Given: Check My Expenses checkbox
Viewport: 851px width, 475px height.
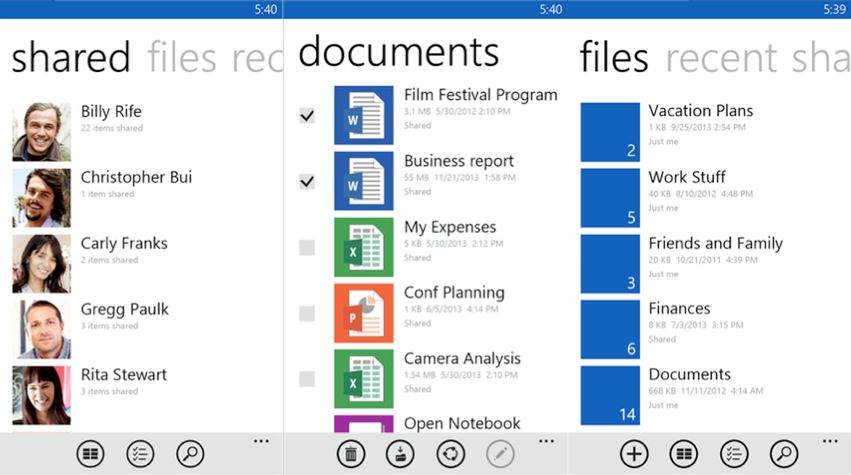Looking at the screenshot, I should coord(307,248).
